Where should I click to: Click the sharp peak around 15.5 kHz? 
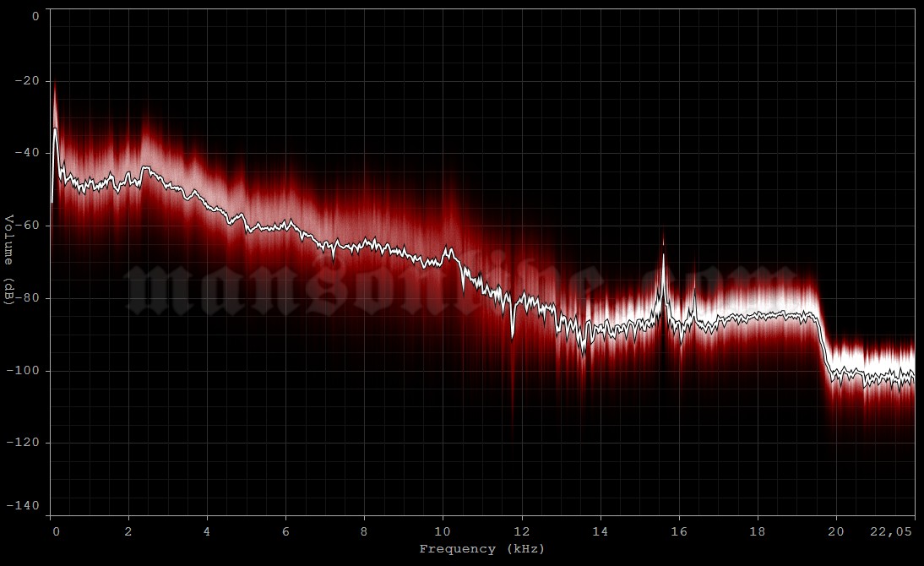pos(663,245)
